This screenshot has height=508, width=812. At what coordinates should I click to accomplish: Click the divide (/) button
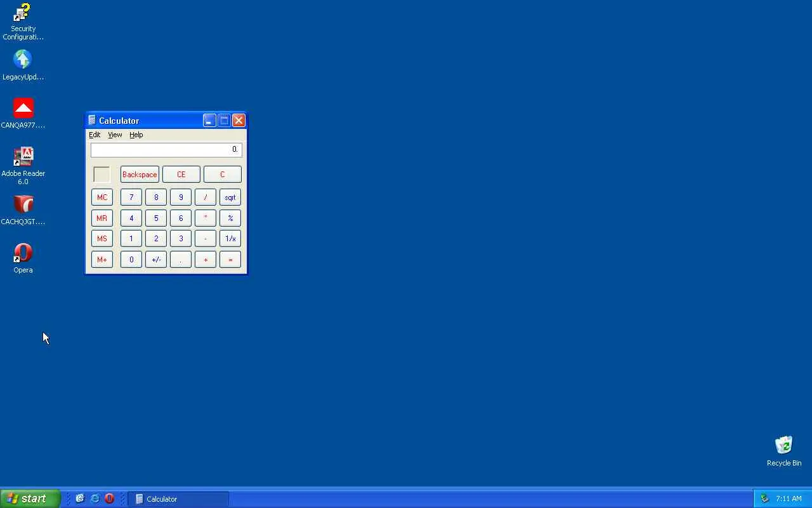pyautogui.click(x=206, y=197)
